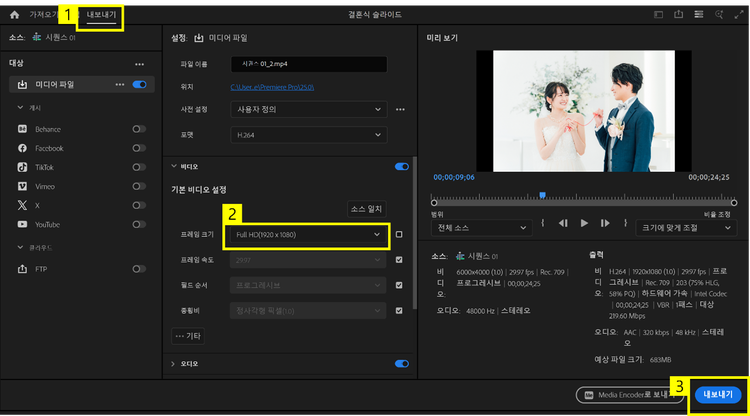750x416 pixels.
Task: Toggle 미디어 파일 destination switch
Action: [x=140, y=85]
